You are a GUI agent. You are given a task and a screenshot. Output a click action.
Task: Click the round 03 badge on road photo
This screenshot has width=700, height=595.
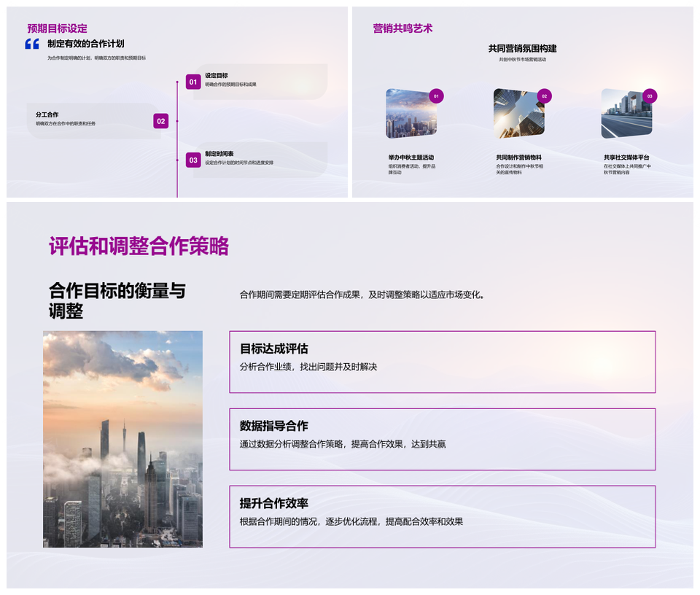650,96
